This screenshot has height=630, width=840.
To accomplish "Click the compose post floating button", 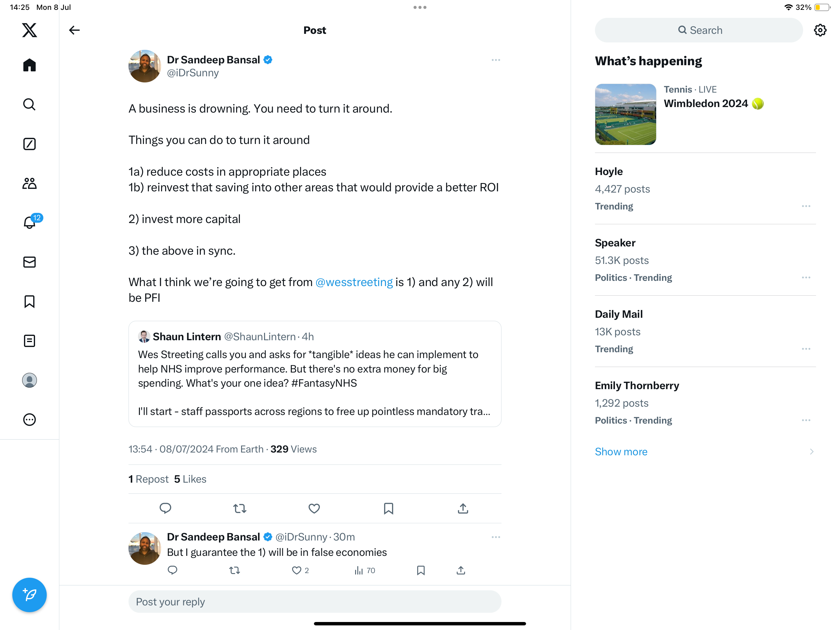I will pos(30,594).
